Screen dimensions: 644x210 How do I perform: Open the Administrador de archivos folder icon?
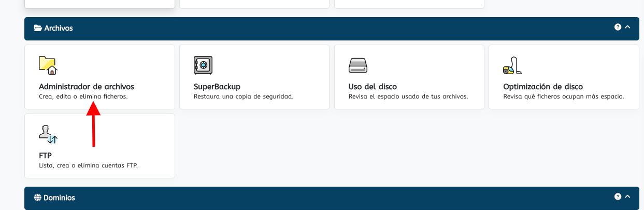[x=48, y=65]
